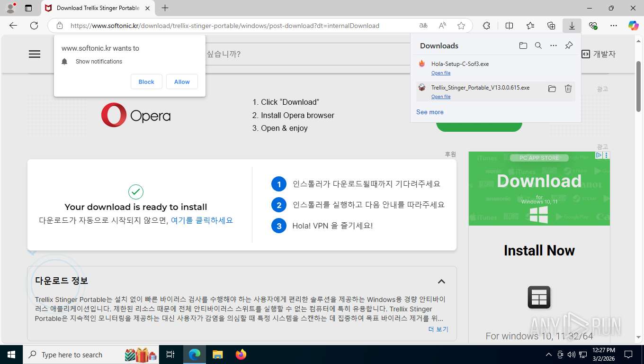Expand description with 더 보기
Viewport: 644px width, 364px height.
pos(438,329)
